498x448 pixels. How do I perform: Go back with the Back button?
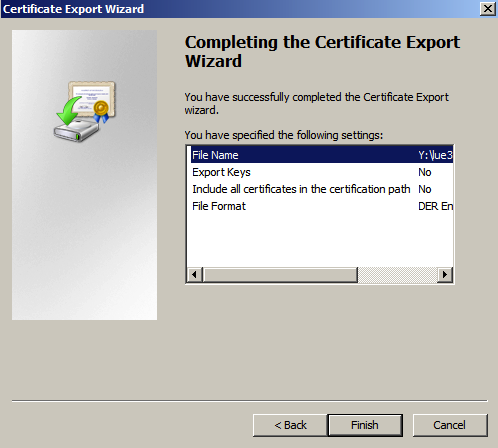click(x=290, y=425)
